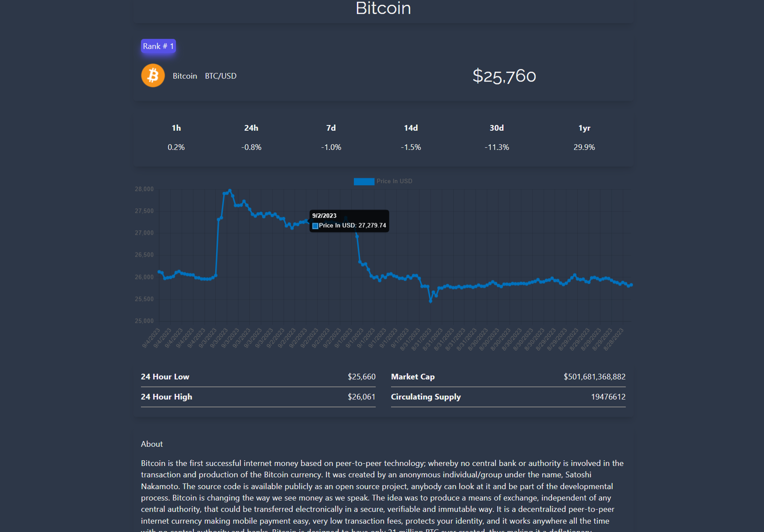Select the 24h change column

[251, 137]
